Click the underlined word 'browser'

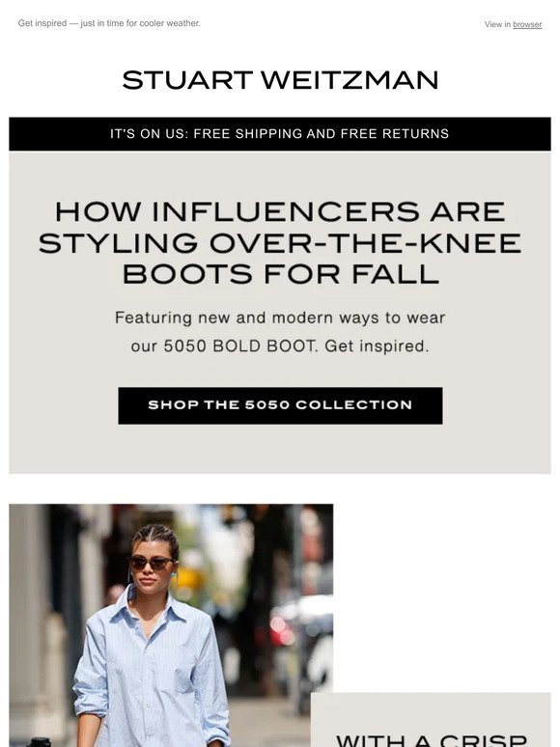527,24
